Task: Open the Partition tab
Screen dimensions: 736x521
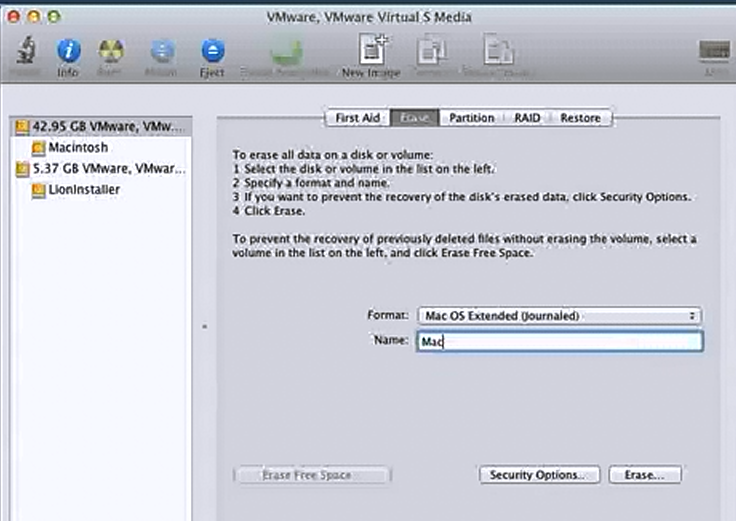Action: pyautogui.click(x=472, y=118)
